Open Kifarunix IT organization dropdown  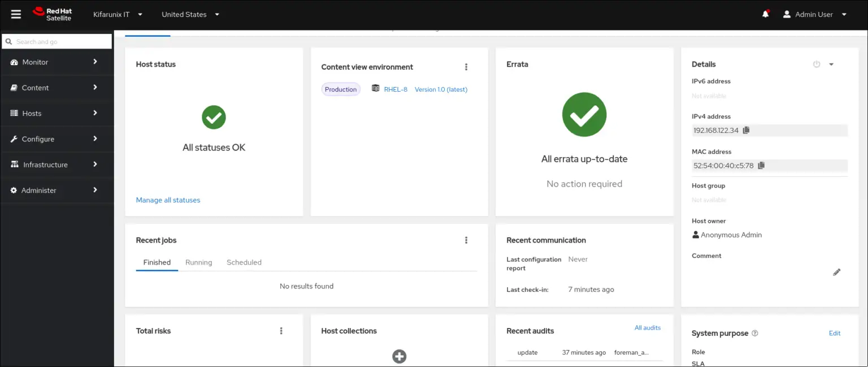(118, 14)
